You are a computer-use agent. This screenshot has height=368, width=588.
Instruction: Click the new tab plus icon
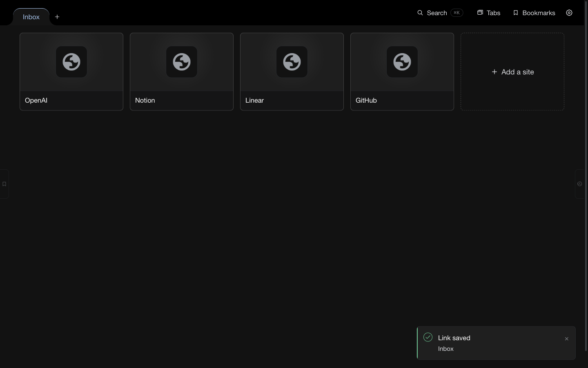tap(57, 17)
